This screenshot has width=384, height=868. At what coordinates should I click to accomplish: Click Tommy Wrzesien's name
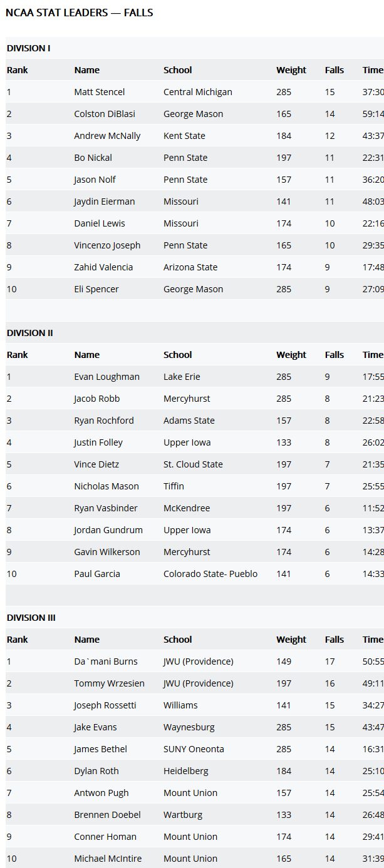(110, 683)
